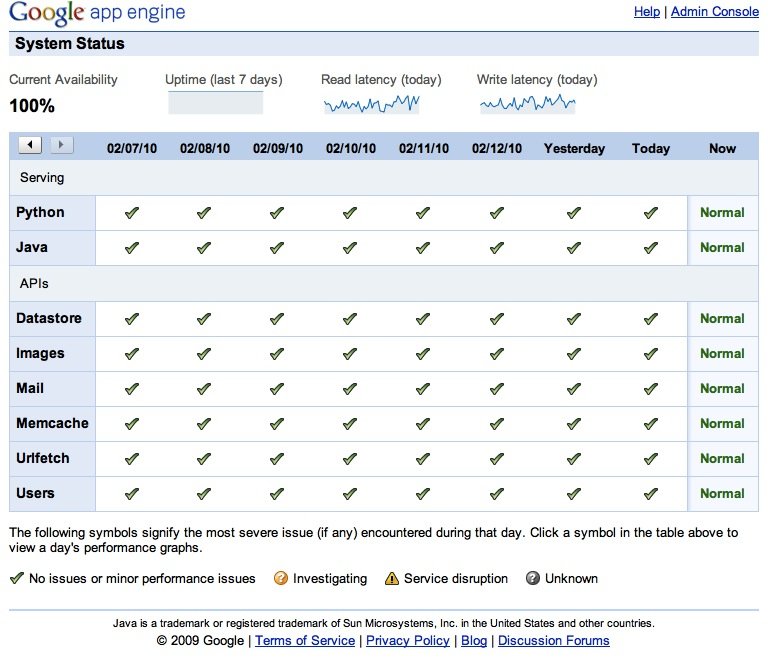Open the Terms of Service link

point(305,641)
